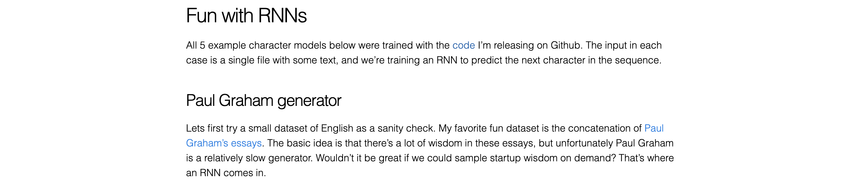
Task: Click the phrase "relatively slow generator"
Action: 258,158
